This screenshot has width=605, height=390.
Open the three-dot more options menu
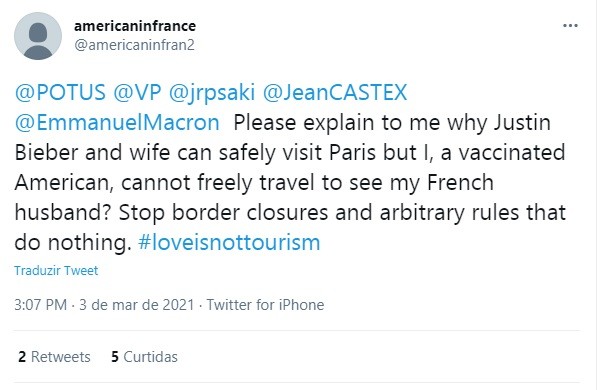click(570, 26)
